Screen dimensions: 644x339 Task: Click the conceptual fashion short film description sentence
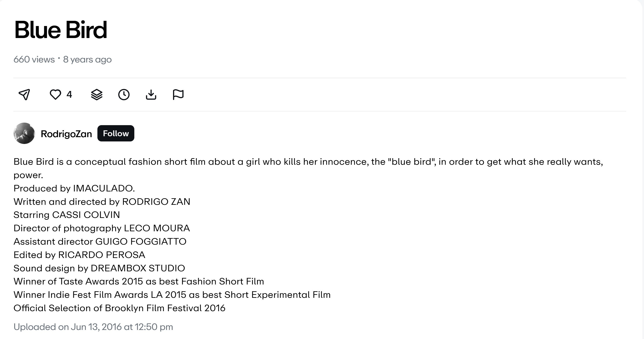click(x=308, y=168)
